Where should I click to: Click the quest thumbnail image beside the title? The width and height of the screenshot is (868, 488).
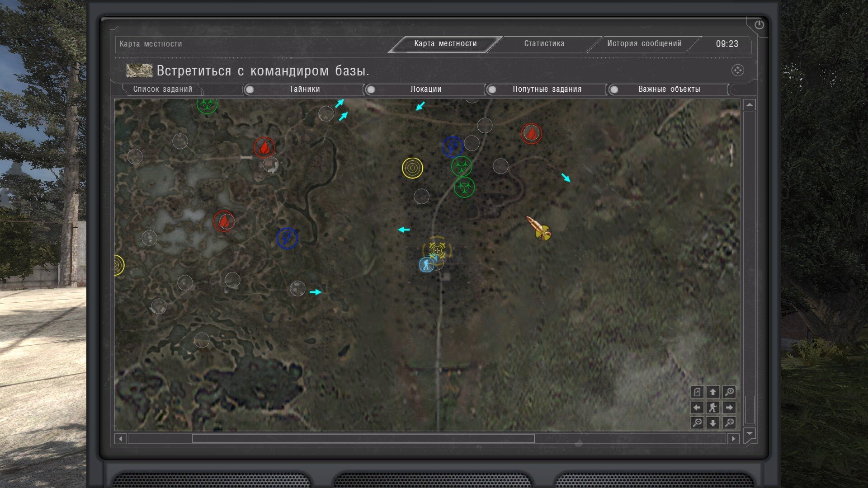click(139, 70)
